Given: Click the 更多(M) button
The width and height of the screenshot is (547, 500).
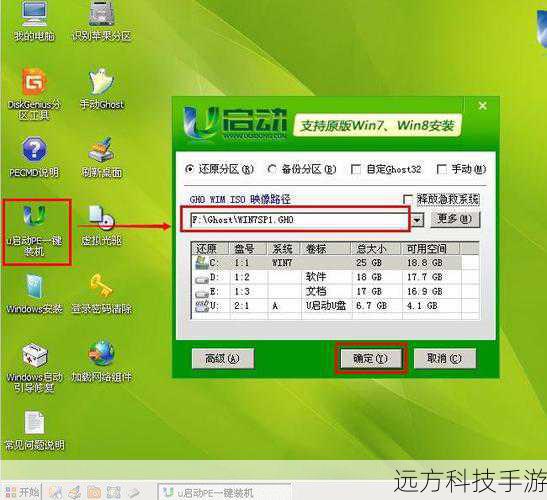Looking at the screenshot, I should coord(455,219).
